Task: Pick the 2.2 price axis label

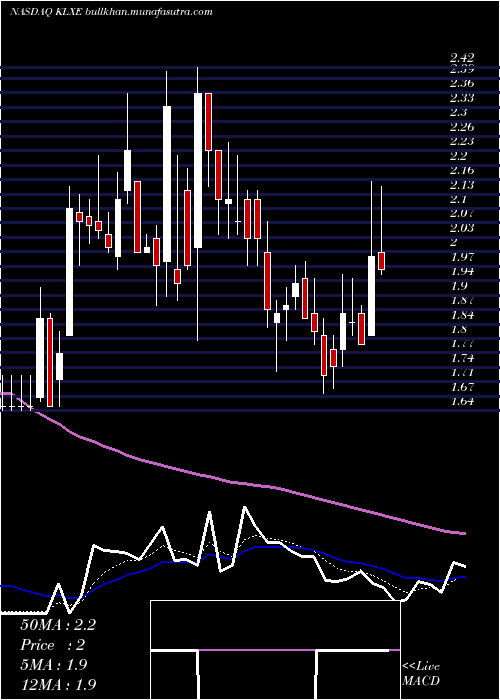Action: (x=458, y=156)
